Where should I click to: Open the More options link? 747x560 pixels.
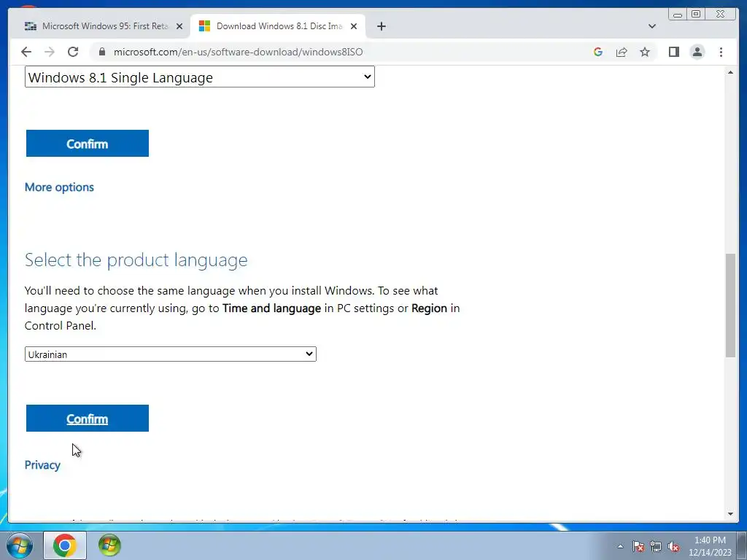59,187
